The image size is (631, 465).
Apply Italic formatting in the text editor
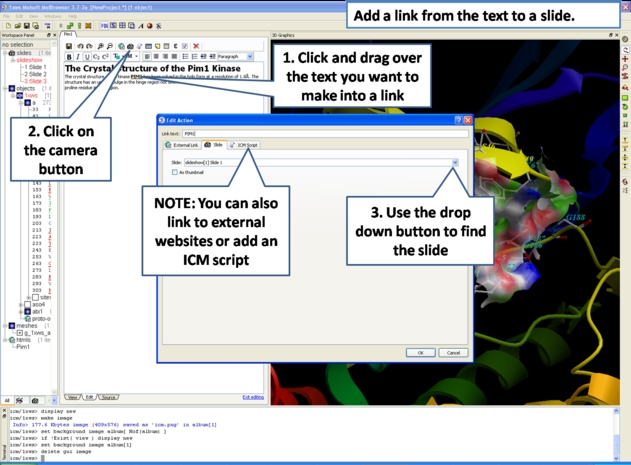click(x=79, y=57)
